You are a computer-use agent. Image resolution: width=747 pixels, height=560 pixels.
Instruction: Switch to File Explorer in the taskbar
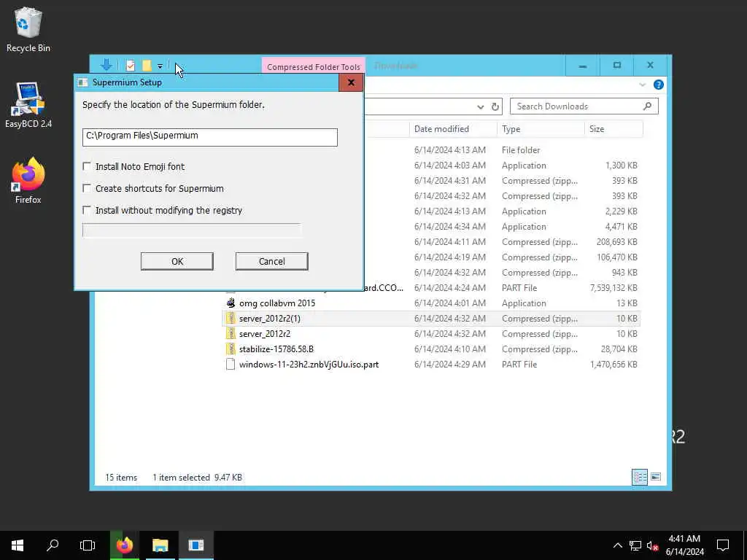[x=160, y=545]
